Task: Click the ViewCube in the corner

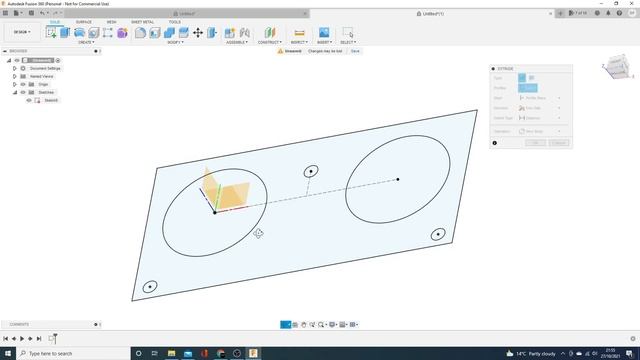Action: [x=617, y=67]
